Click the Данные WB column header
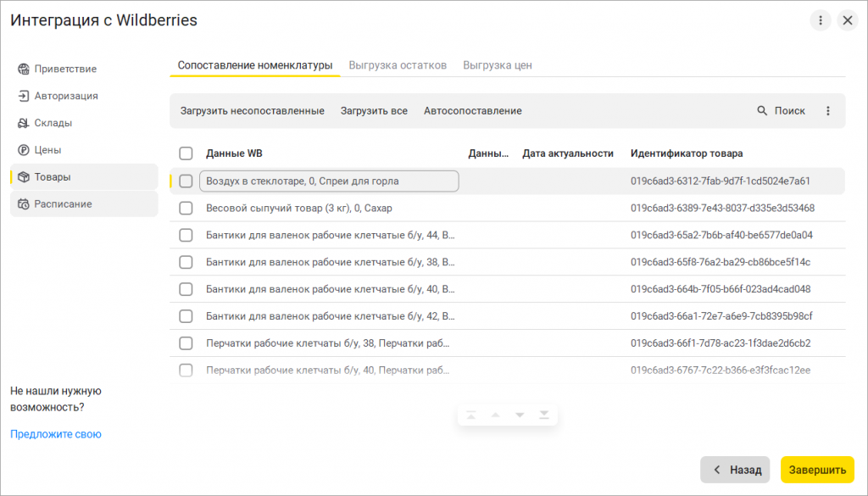This screenshot has height=496, width=868. pyautogui.click(x=234, y=153)
